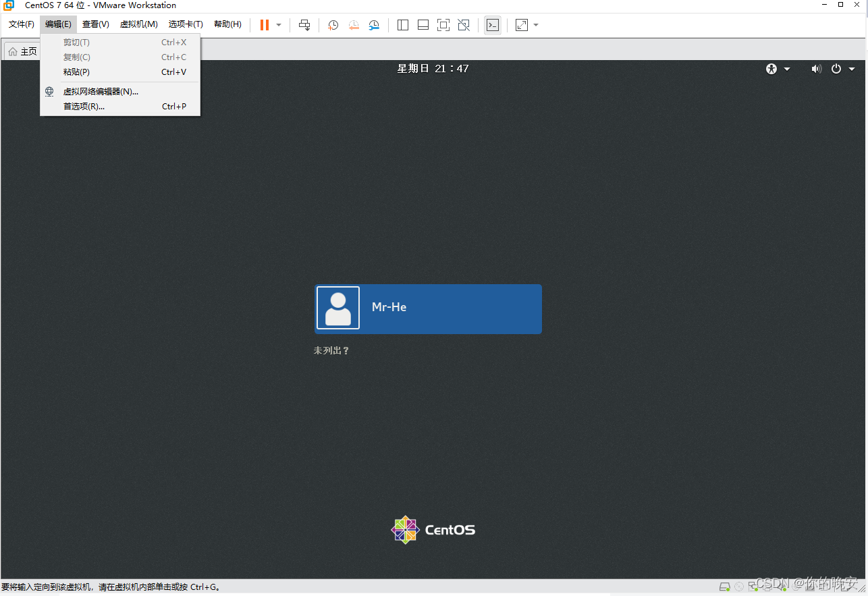Enter full screen mode icon
Screen dimensions: 868x596
(443, 25)
